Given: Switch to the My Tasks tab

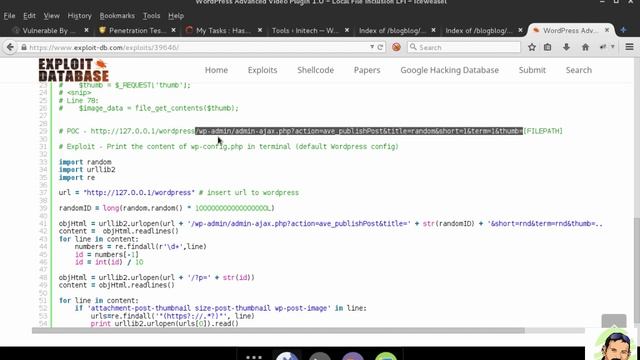Looking at the screenshot, I should pos(223,31).
